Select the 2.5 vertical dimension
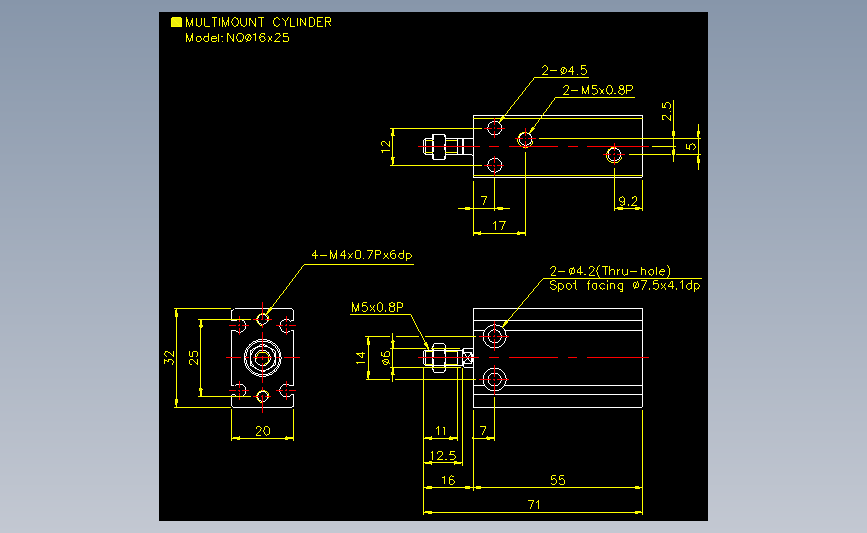Viewport: 867px width, 533px height. 667,111
